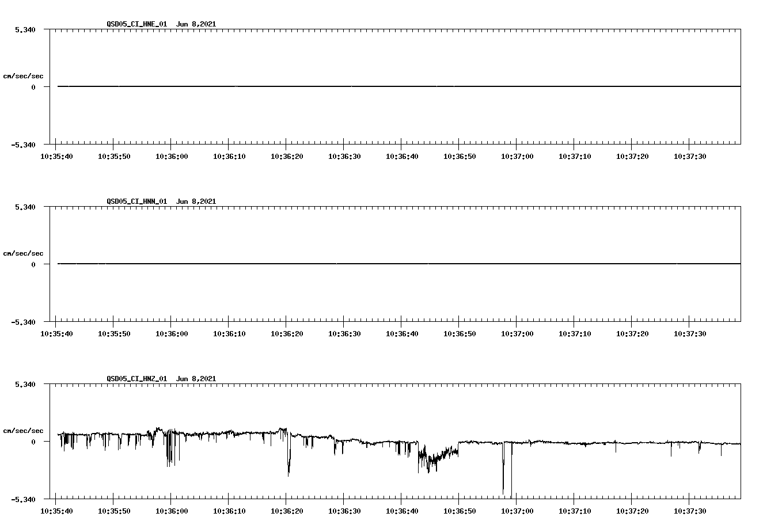Screen dimensions: 782x532
Task: Select the 5.340 upper limit on HNE plot
Action: coord(25,29)
